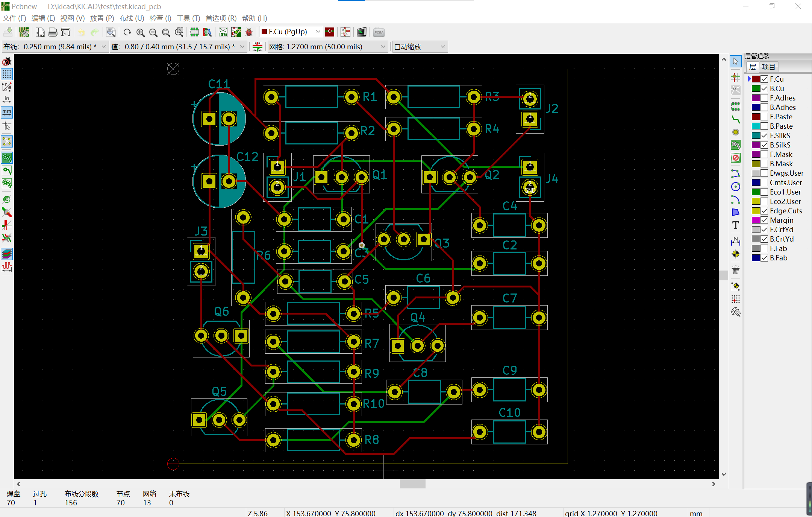
Task: Click the Margin magenta color swatch
Action: 756,220
